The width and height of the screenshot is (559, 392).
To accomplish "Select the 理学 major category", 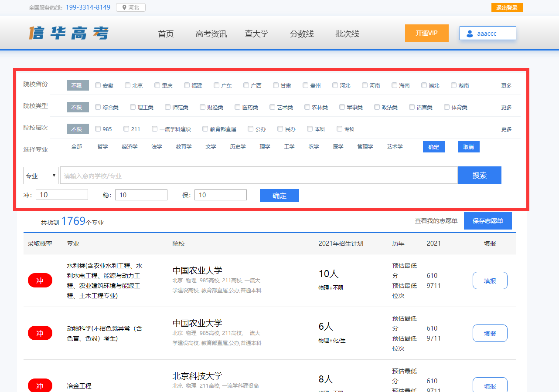I will 265,147.
